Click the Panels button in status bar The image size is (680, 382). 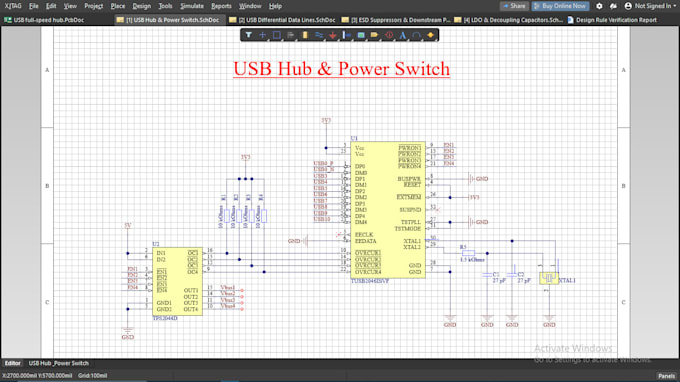click(x=667, y=376)
